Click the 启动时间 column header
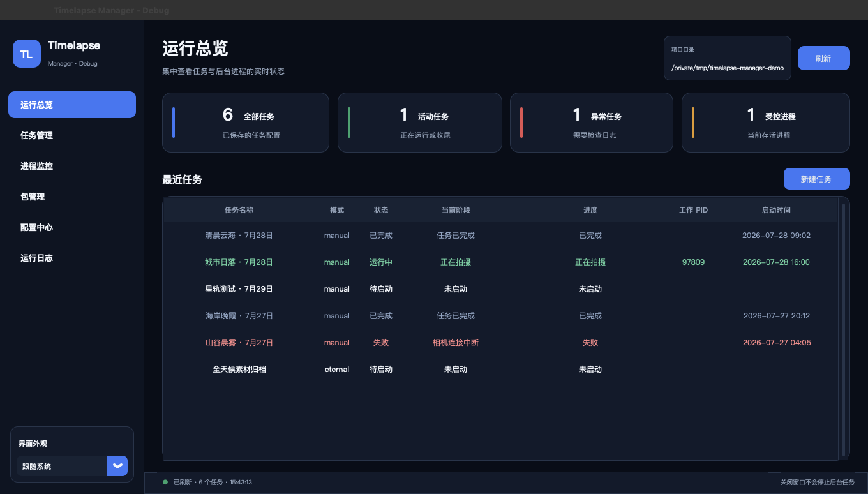The width and height of the screenshot is (868, 494). 777,210
